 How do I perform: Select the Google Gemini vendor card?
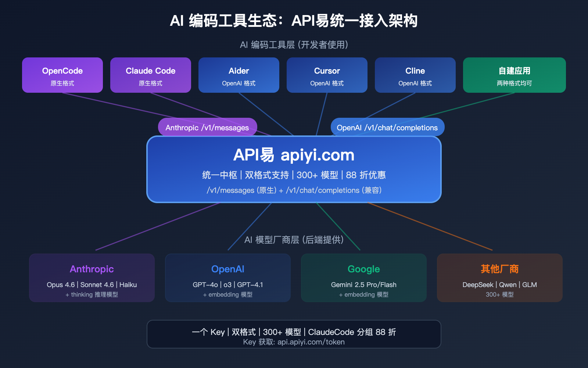(x=363, y=278)
